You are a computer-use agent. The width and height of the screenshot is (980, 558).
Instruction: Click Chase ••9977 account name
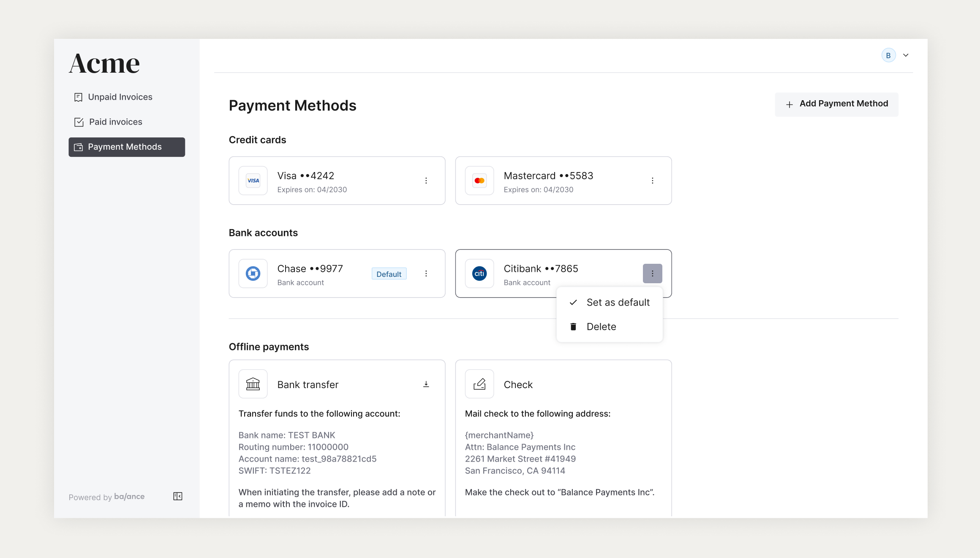(x=310, y=269)
